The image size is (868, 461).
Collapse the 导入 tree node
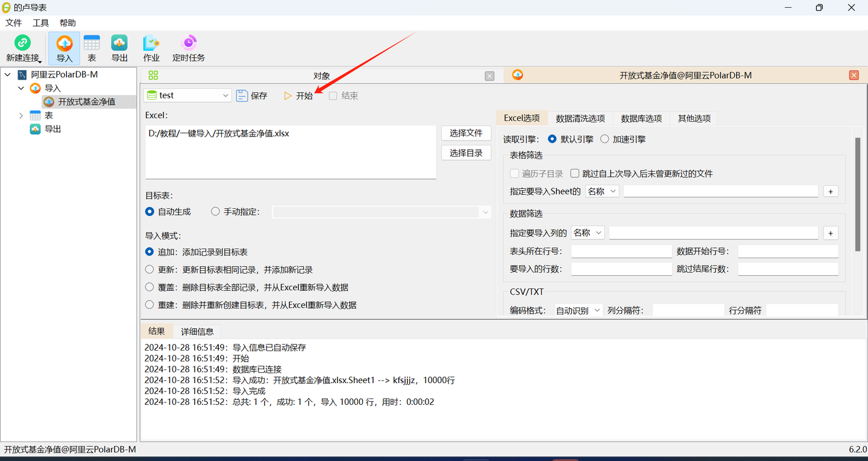point(21,88)
